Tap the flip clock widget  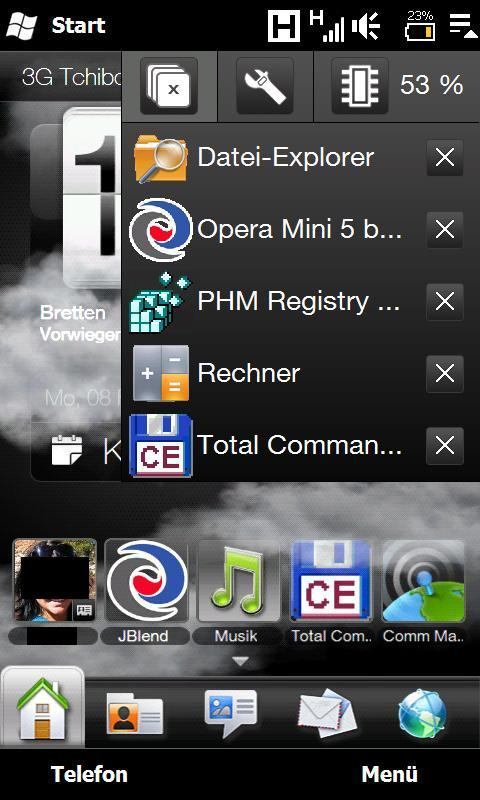coord(92,199)
